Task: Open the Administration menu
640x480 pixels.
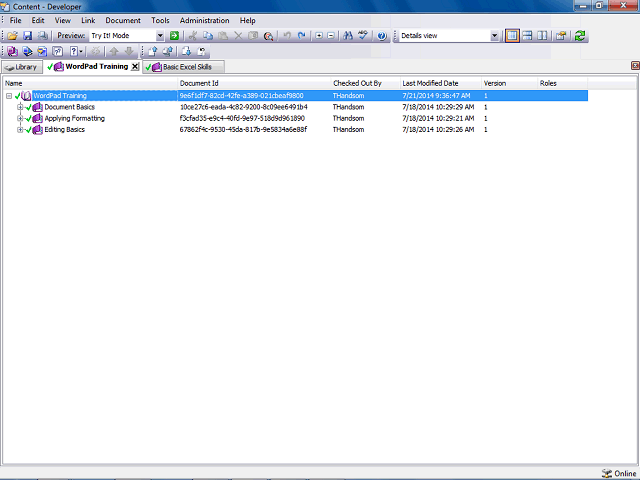Action: [204, 20]
